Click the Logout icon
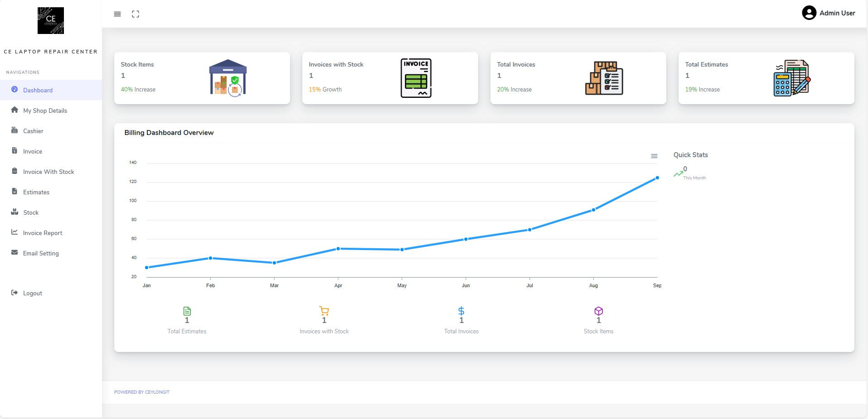 14,293
